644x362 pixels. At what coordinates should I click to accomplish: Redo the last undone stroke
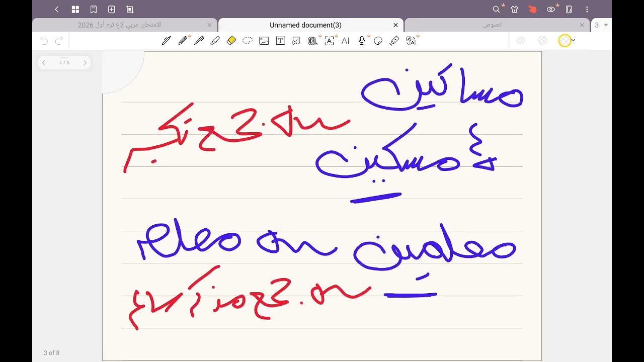pyautogui.click(x=59, y=41)
